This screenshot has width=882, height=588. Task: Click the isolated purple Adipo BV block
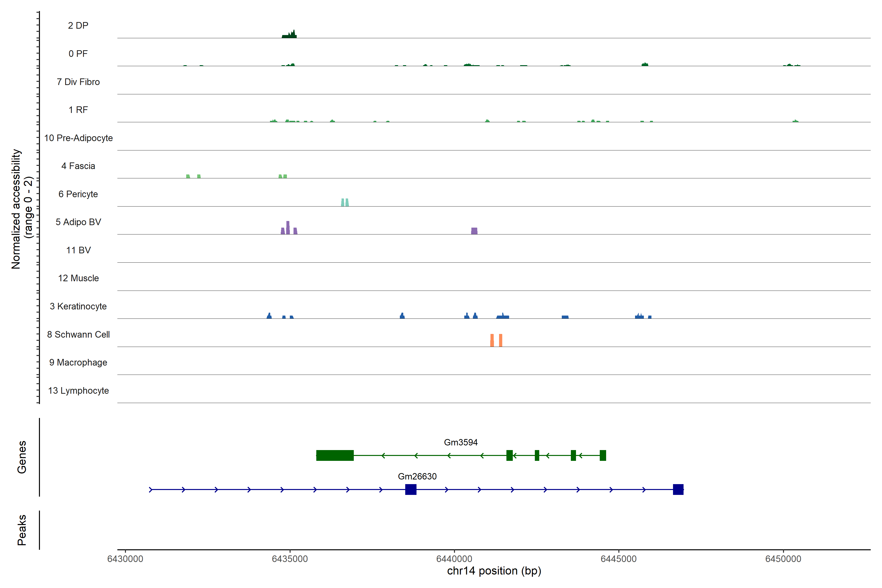[474, 231]
